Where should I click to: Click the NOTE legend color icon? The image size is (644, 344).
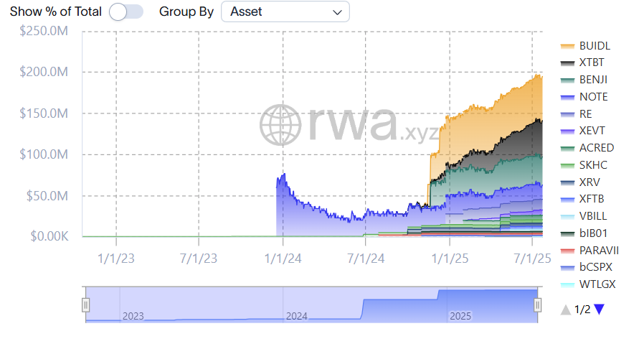(567, 97)
